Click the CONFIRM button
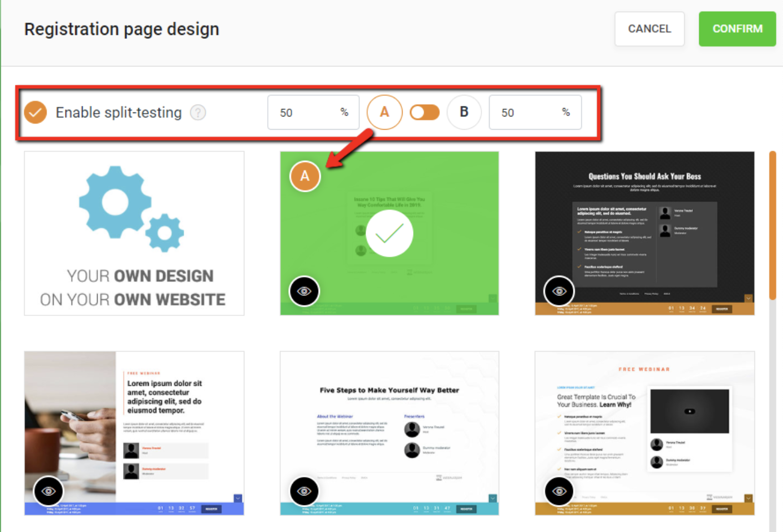This screenshot has height=532, width=783. pos(737,29)
